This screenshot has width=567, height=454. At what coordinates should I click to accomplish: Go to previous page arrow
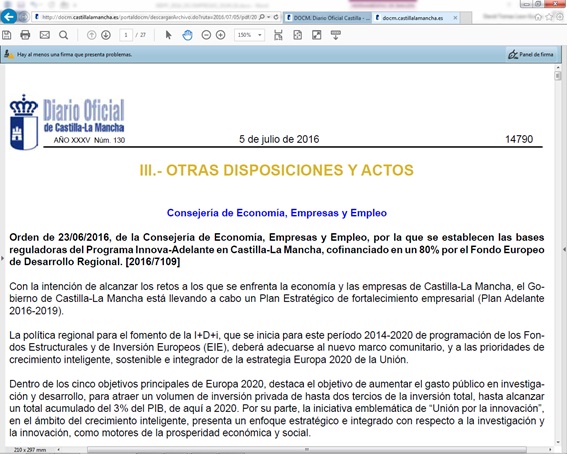point(91,35)
